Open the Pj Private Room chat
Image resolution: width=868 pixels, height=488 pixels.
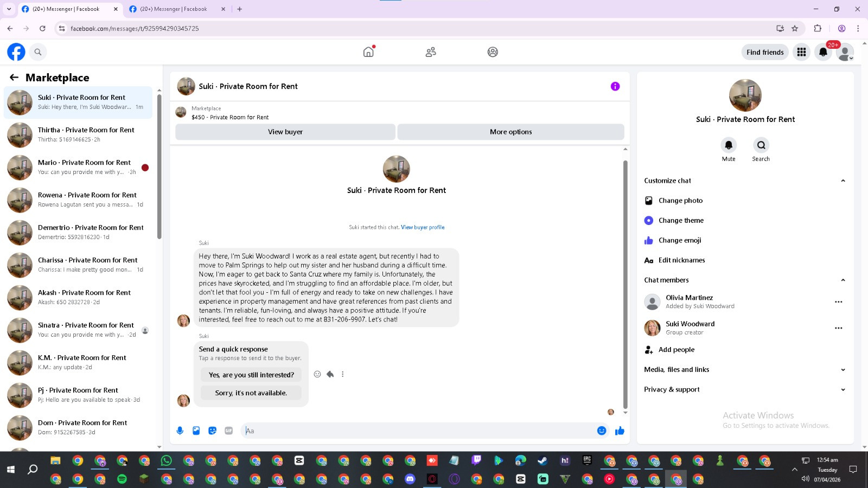coord(78,395)
